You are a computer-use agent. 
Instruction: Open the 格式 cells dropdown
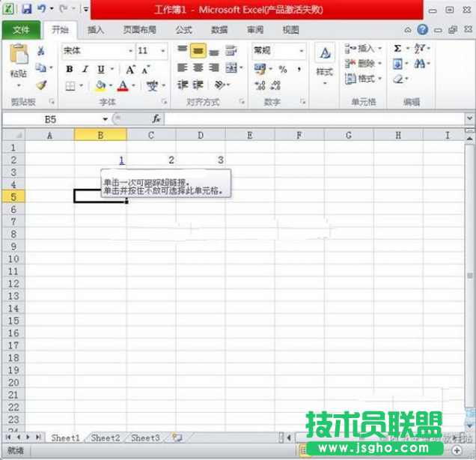point(364,79)
